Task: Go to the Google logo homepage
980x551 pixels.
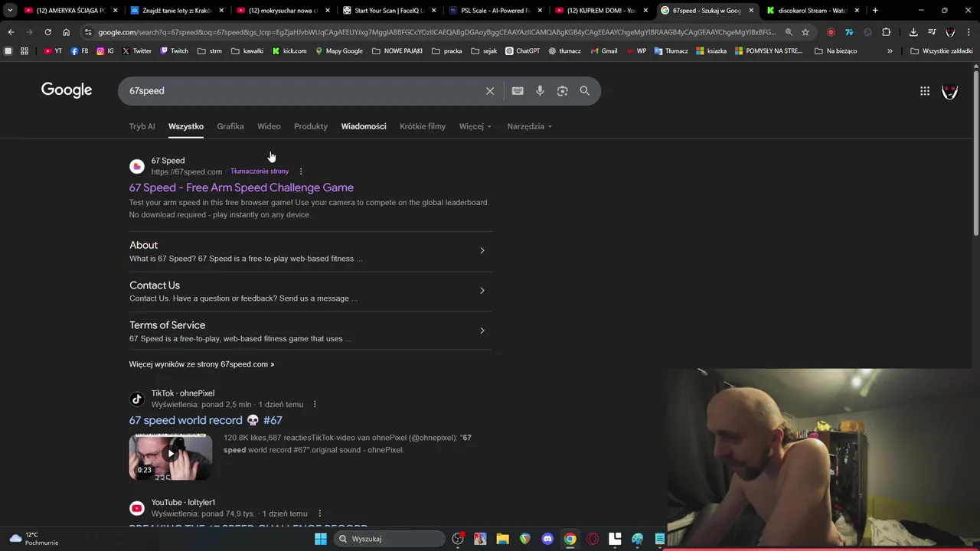Action: pyautogui.click(x=67, y=90)
